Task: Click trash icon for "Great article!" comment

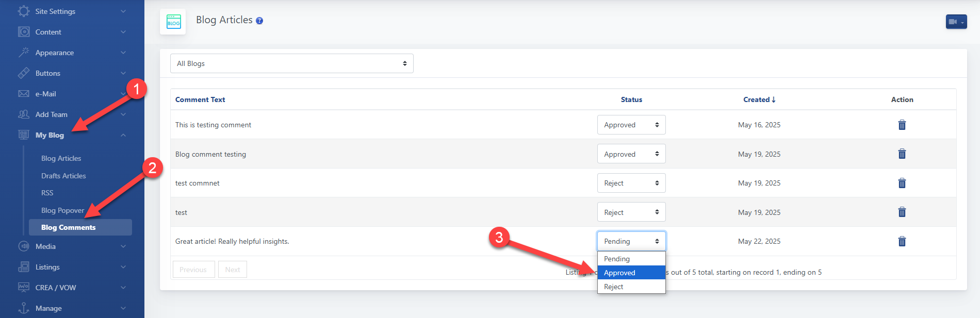Action: click(902, 241)
